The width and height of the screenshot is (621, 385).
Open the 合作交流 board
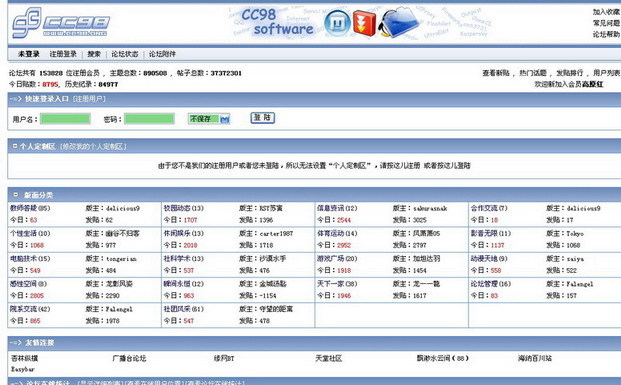pos(484,208)
